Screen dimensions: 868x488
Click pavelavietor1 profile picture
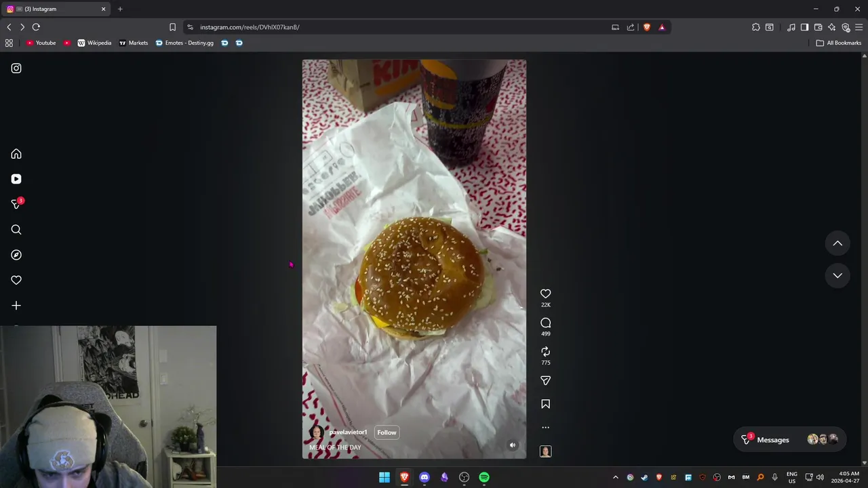coord(316,432)
